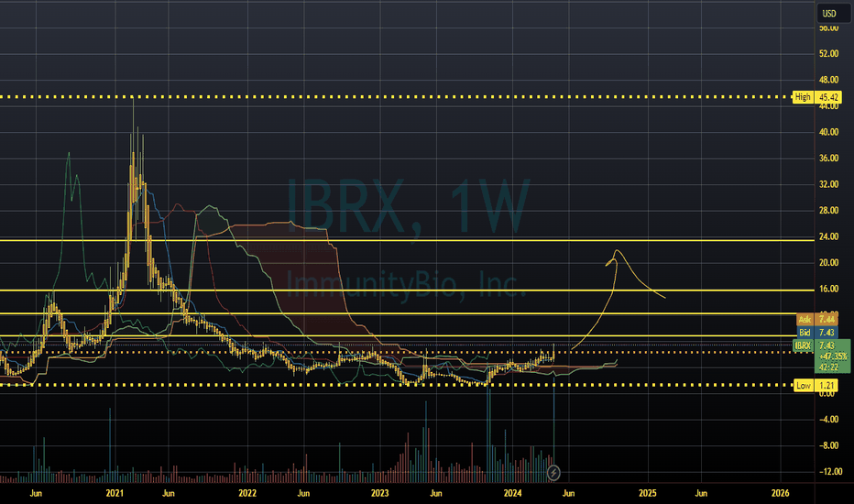Click the 2023 time axis label
Image resolution: width=854 pixels, height=504 pixels.
pos(379,493)
